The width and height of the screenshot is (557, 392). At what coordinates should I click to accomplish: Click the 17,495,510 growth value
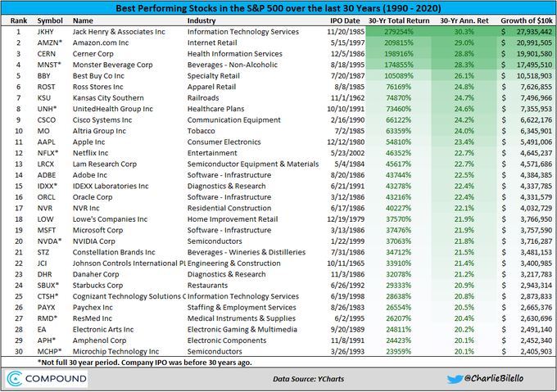pos(534,65)
